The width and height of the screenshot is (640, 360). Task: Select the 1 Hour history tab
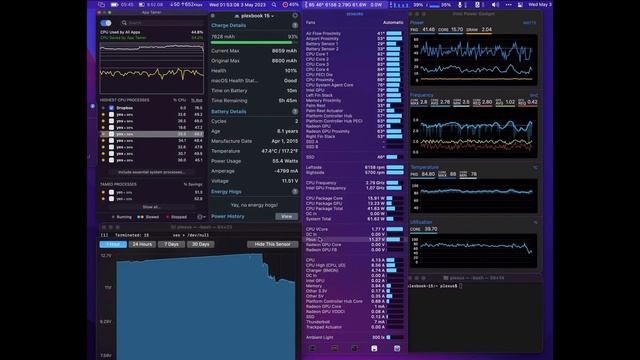[x=113, y=244]
